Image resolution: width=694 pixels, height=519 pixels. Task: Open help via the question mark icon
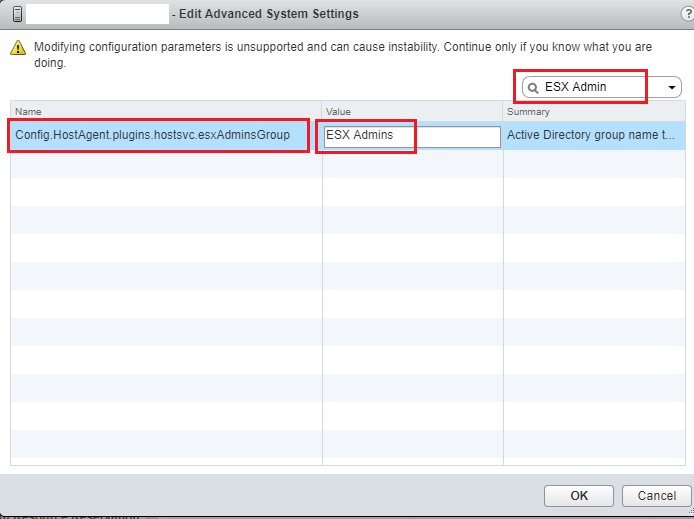[686, 14]
